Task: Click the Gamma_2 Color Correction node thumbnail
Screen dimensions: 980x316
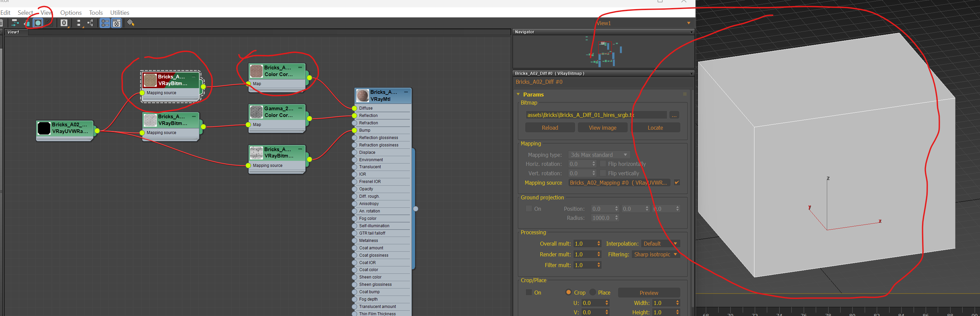Action: coord(256,112)
